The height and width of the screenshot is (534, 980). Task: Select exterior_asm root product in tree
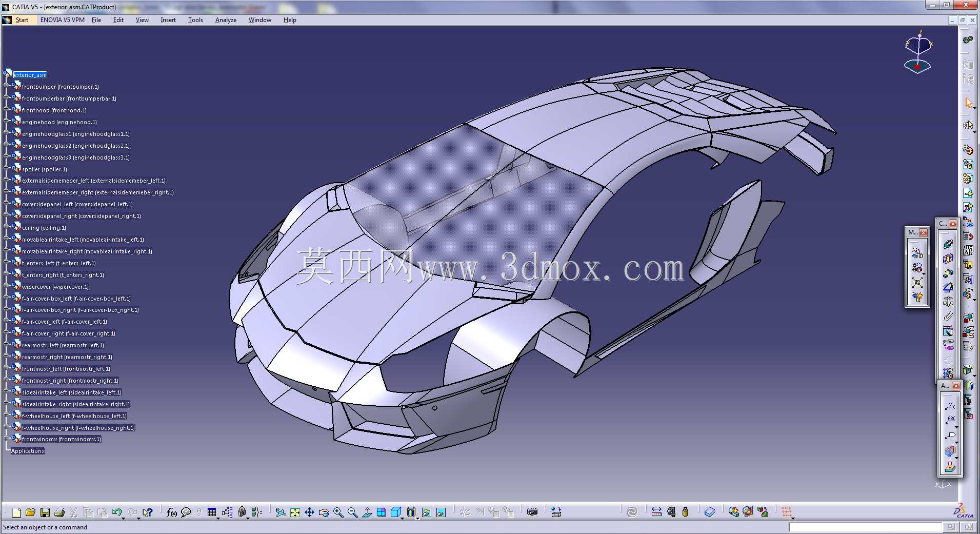point(30,75)
